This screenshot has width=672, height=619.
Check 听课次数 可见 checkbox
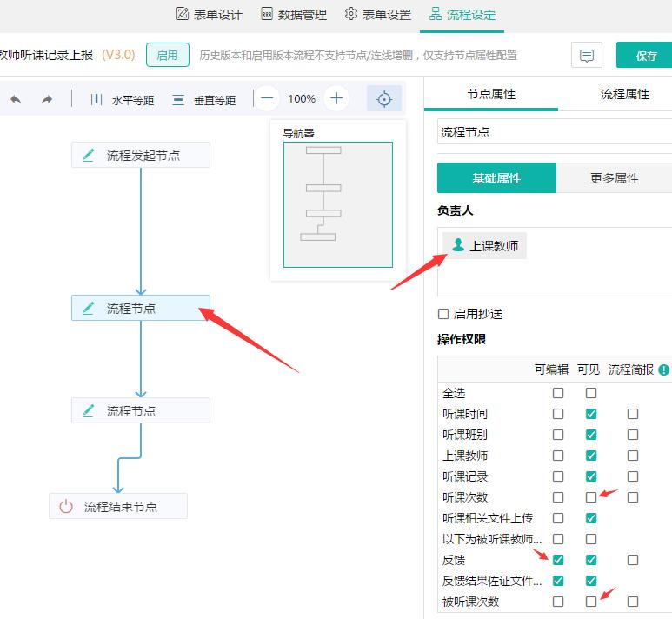click(x=591, y=497)
